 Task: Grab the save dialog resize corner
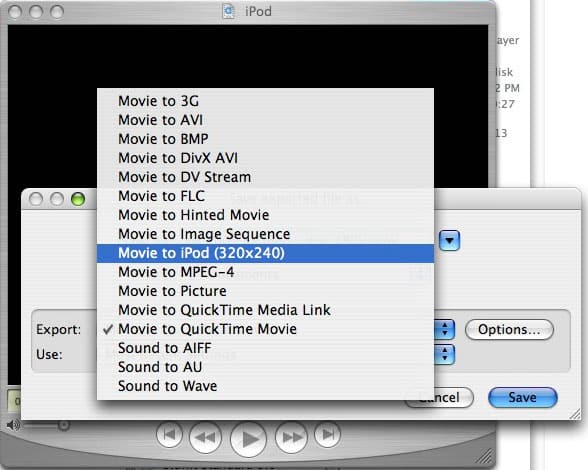(574, 413)
